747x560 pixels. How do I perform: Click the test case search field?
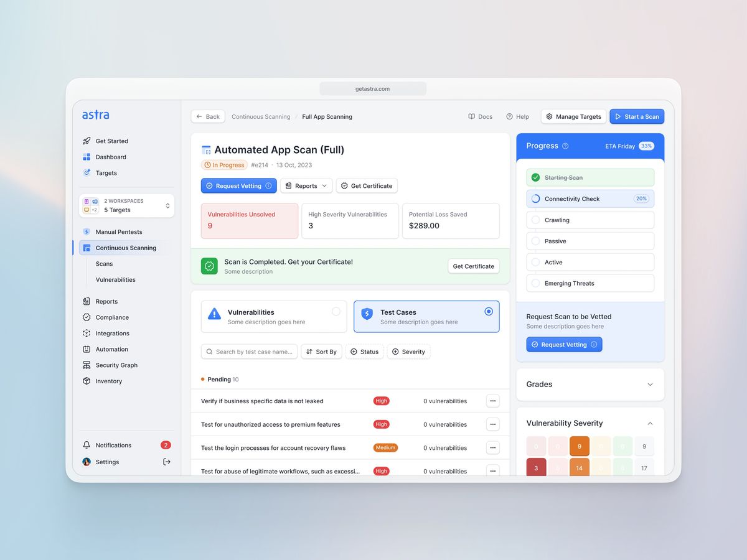[x=249, y=352]
